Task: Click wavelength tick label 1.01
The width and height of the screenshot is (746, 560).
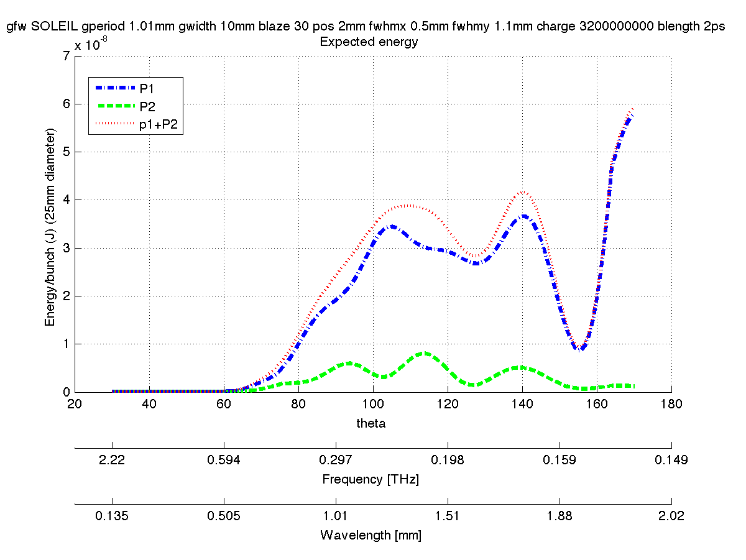Action: point(336,516)
